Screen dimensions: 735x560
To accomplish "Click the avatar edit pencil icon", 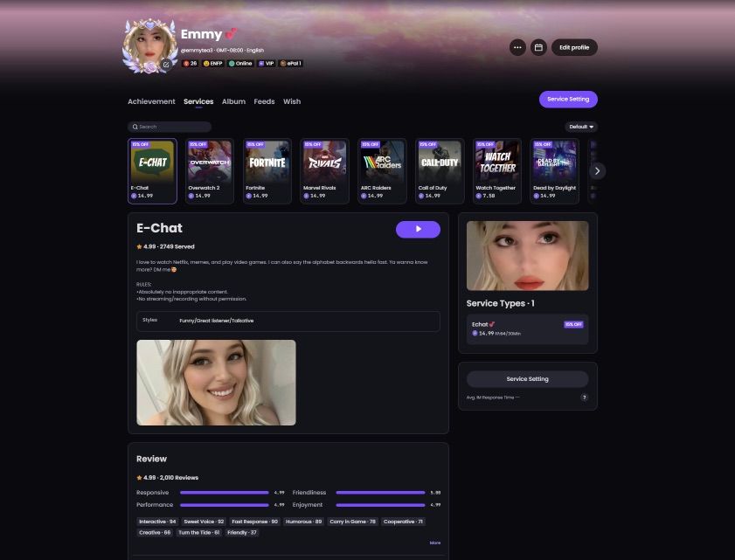I will pyautogui.click(x=166, y=65).
